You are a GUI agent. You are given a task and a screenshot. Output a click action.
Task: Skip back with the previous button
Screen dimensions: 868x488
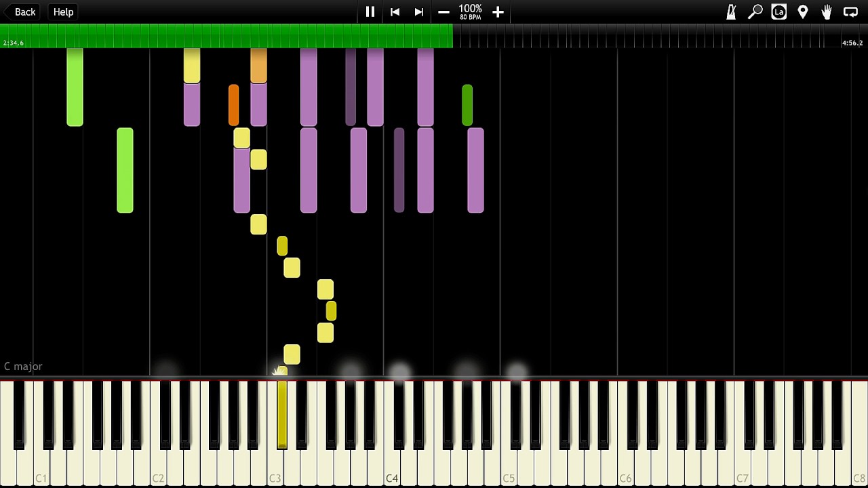click(395, 12)
